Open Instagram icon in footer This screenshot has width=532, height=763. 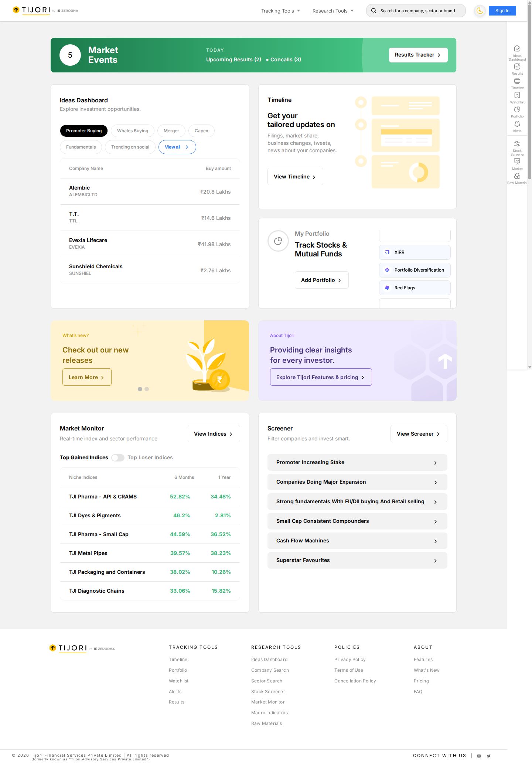coord(479,756)
